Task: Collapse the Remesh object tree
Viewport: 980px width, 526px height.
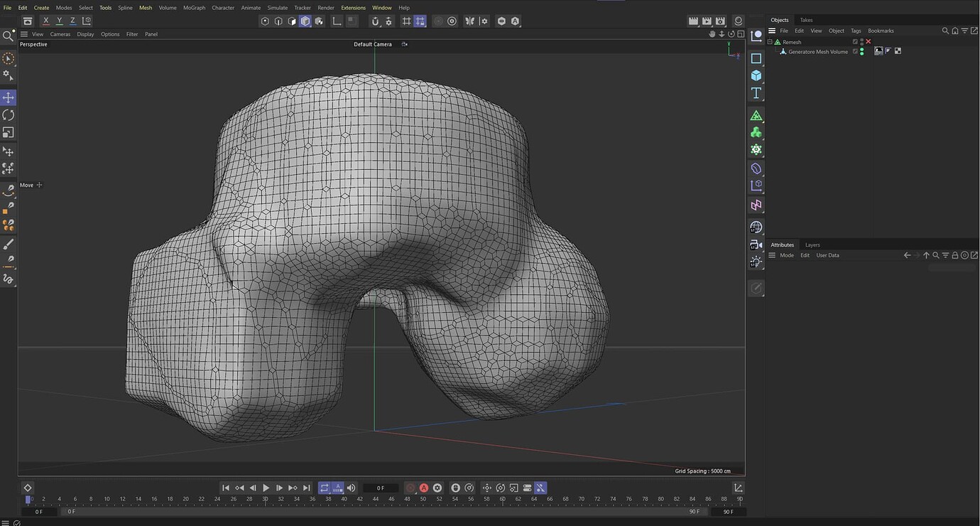Action: 770,42
